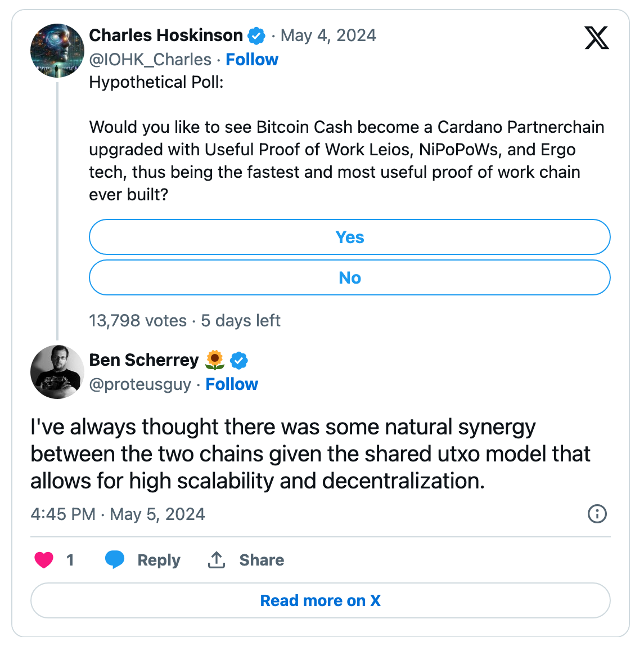Open the @IOHK_Charles handle
This screenshot has width=644, height=646.
coord(150,60)
